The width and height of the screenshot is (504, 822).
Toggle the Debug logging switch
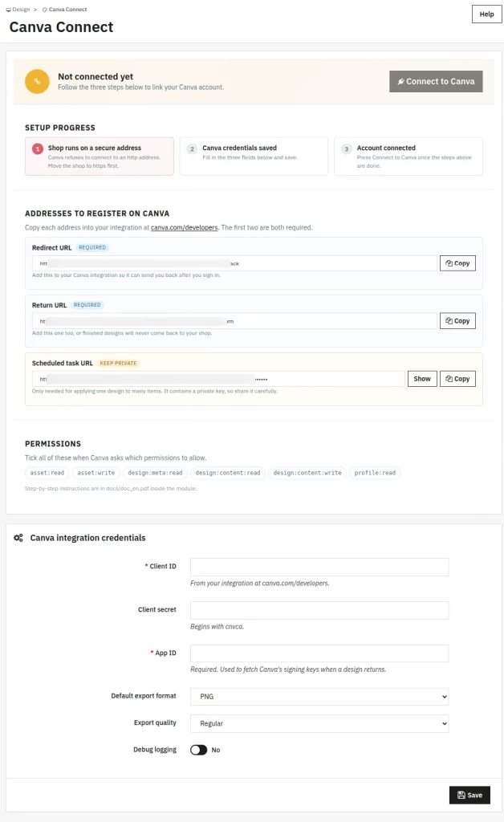pos(198,751)
